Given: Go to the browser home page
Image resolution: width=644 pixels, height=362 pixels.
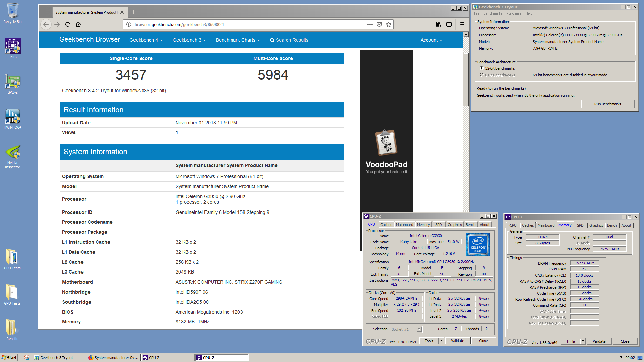Looking at the screenshot, I should pos(78,24).
